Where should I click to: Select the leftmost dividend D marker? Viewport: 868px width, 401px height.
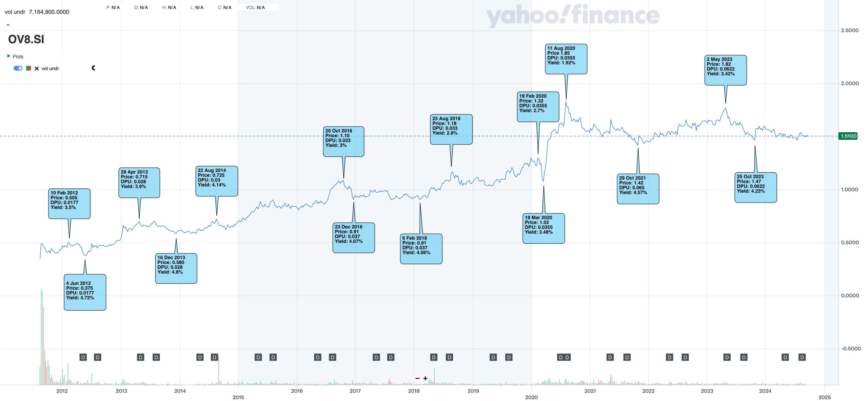pyautogui.click(x=83, y=357)
